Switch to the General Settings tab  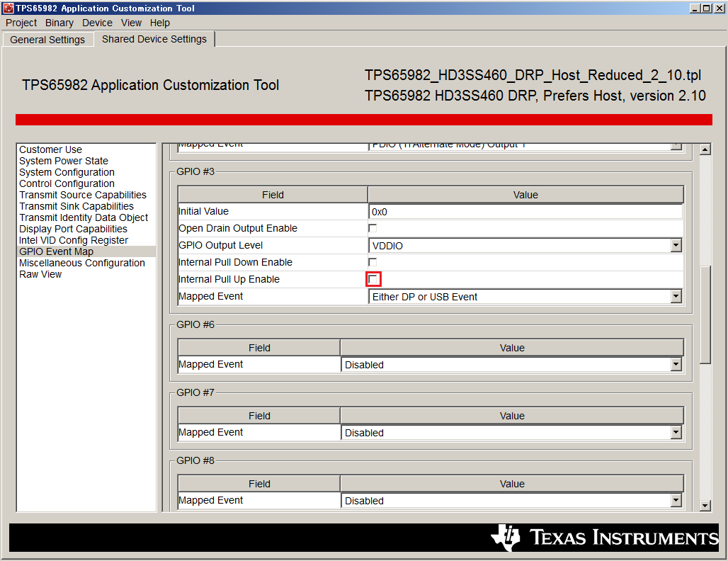tap(47, 40)
